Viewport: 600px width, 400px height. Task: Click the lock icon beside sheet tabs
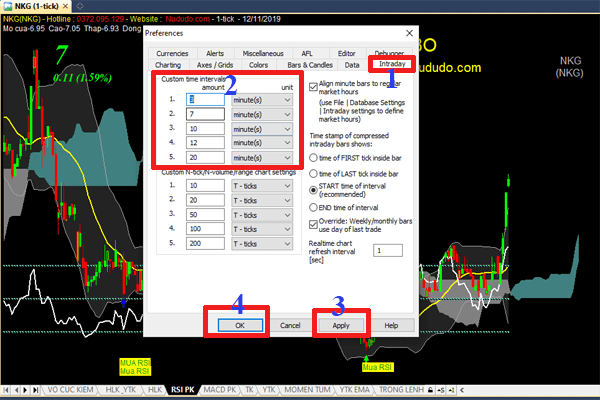430,390
